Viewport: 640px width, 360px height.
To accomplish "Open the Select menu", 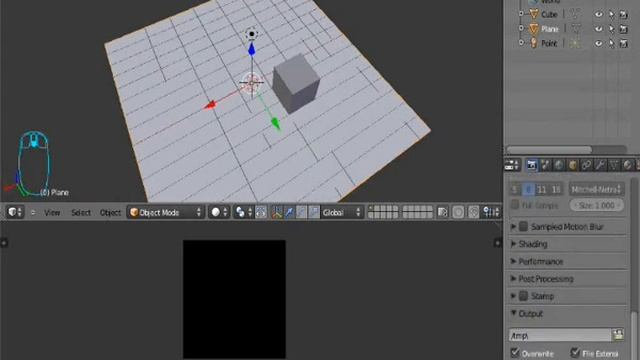I will tap(81, 213).
